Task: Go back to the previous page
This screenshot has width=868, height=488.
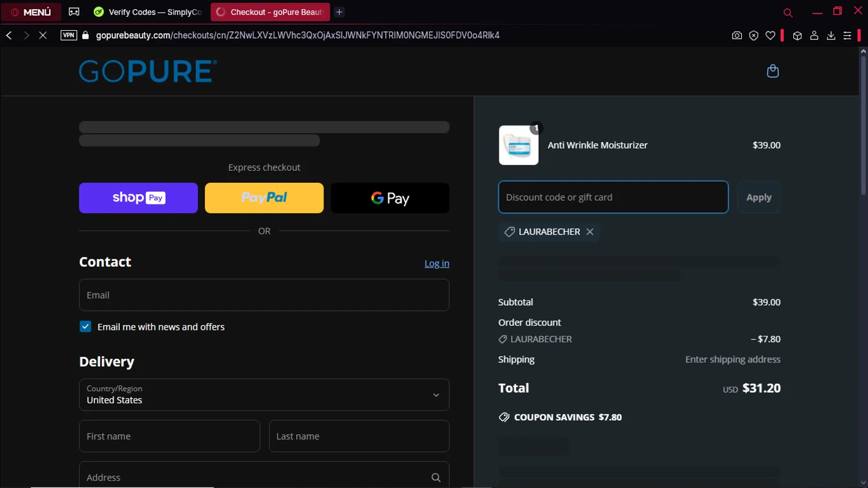Action: click(x=9, y=35)
